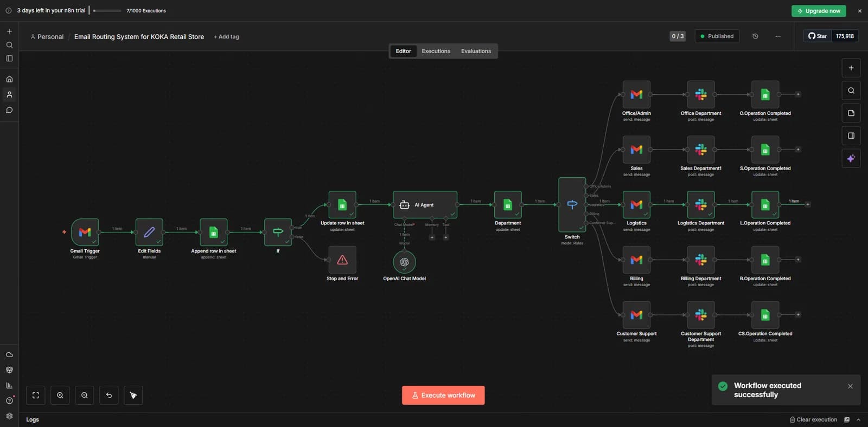Image resolution: width=868 pixels, height=427 pixels.
Task: Open the AI assistant sparkle button
Action: [x=851, y=158]
